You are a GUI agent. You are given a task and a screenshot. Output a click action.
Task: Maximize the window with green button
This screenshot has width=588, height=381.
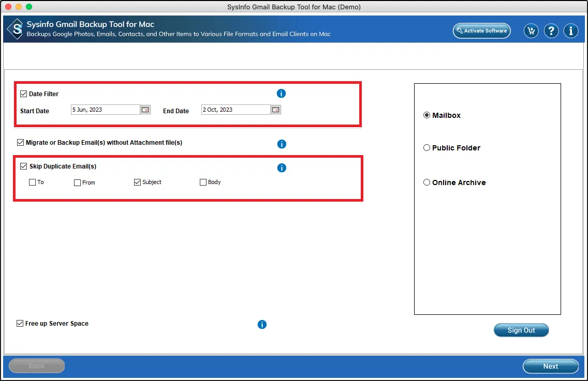pos(29,7)
